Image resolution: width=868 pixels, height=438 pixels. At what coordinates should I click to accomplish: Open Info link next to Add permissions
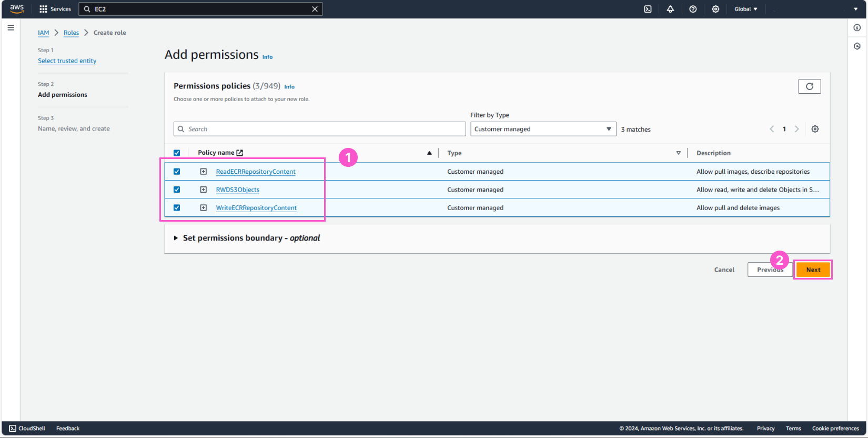[x=267, y=57]
